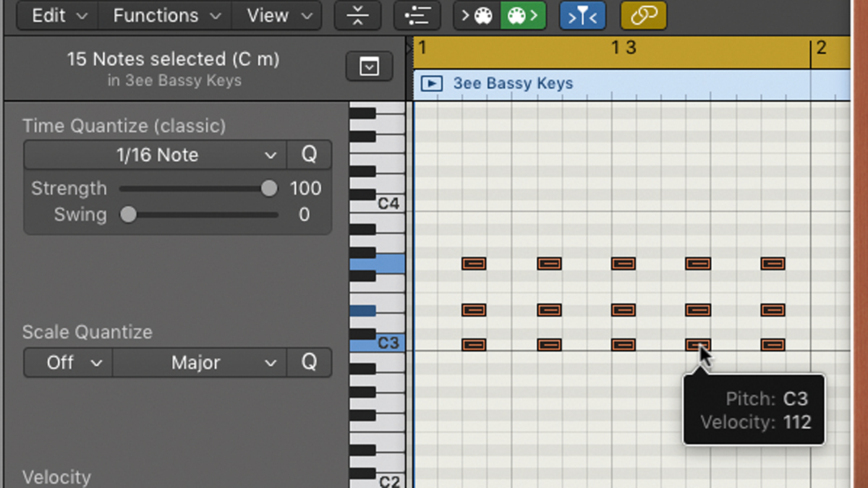Viewport: 868px width, 488px height.
Task: Click bar 2 in the ruler
Action: [x=821, y=48]
